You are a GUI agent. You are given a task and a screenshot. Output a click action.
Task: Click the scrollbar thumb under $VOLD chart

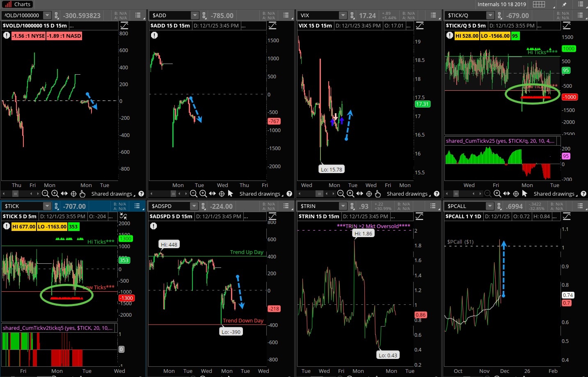[16, 194]
